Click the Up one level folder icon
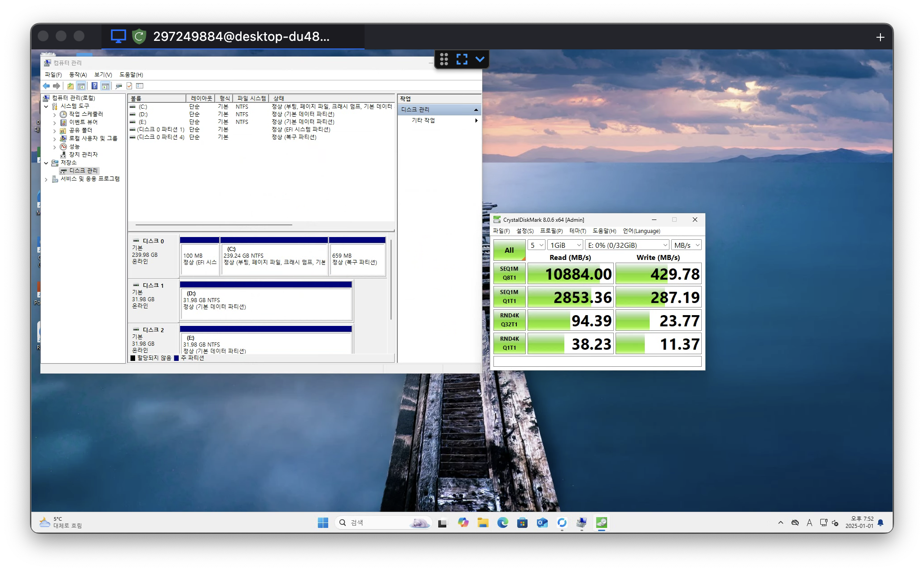Image resolution: width=924 pixels, height=571 pixels. 70,86
